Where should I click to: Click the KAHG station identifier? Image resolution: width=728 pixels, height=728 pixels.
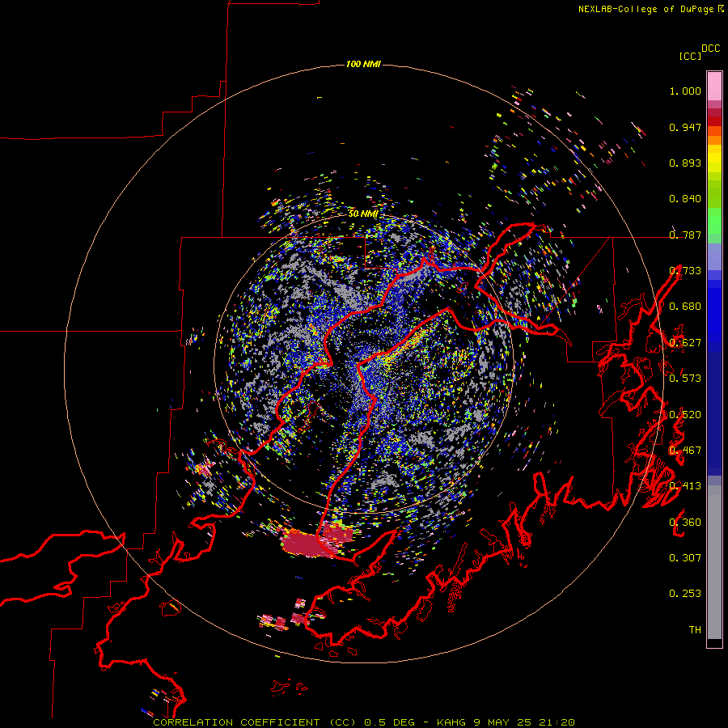pos(451,722)
